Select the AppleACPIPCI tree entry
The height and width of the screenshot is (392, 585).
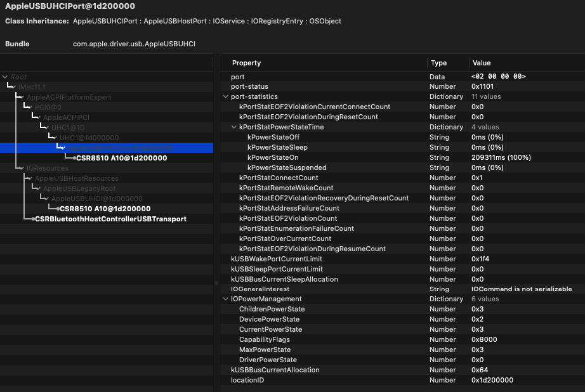[66, 117]
